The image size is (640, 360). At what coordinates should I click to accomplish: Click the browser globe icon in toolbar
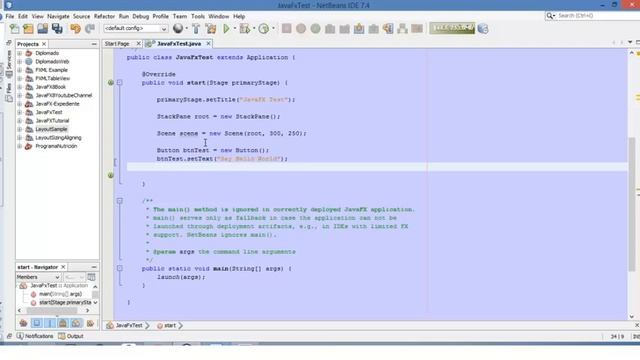pyautogui.click(x=178, y=28)
